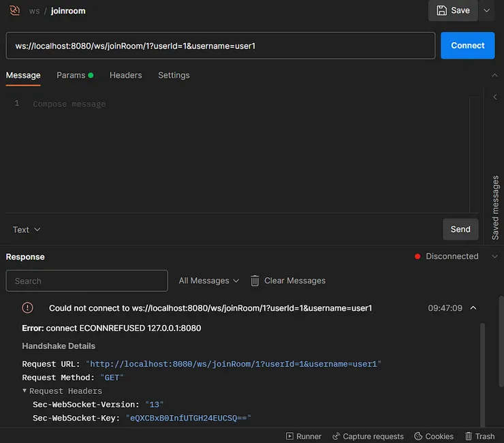Click the handshake details scrollbar
504x443 pixels.
482,375
